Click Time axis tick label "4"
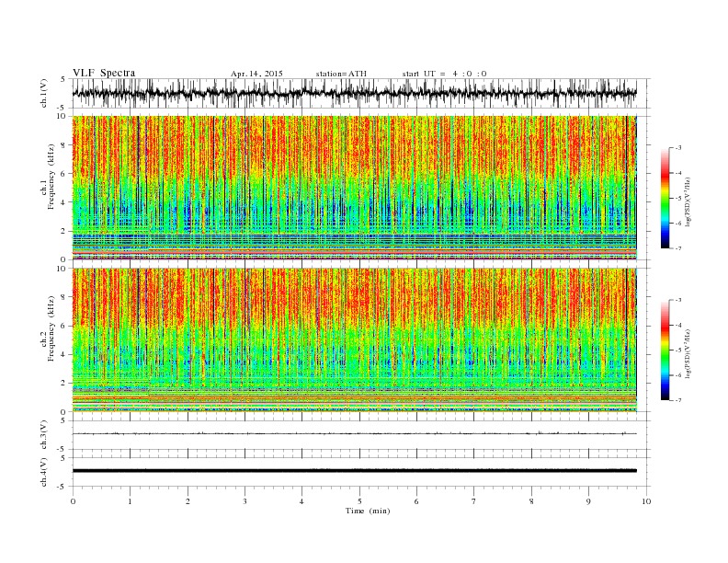The image size is (728, 563). (302, 501)
